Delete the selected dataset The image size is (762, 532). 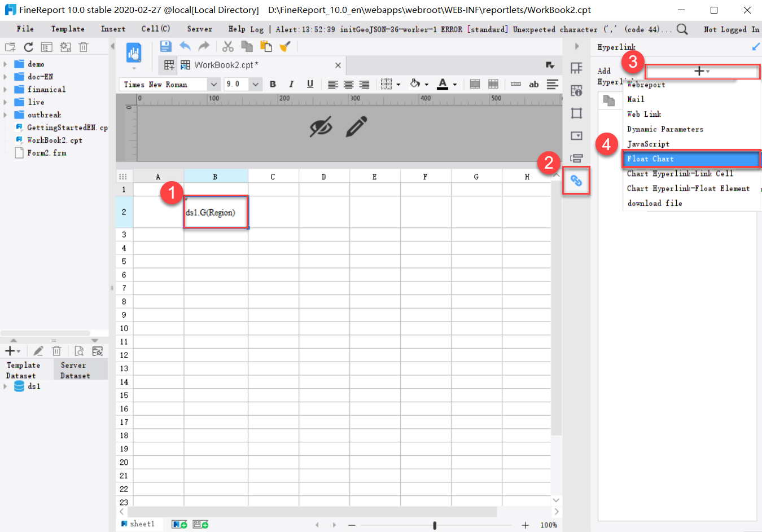[56, 350]
